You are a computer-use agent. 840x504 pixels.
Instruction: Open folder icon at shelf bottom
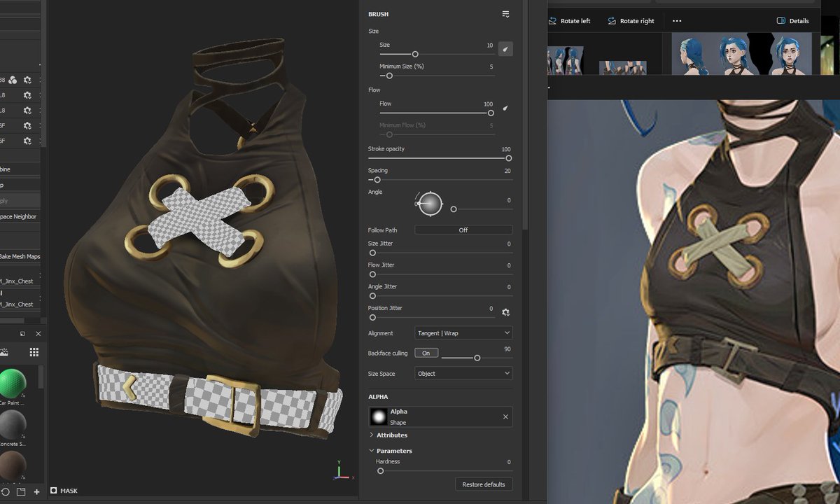coord(22,492)
